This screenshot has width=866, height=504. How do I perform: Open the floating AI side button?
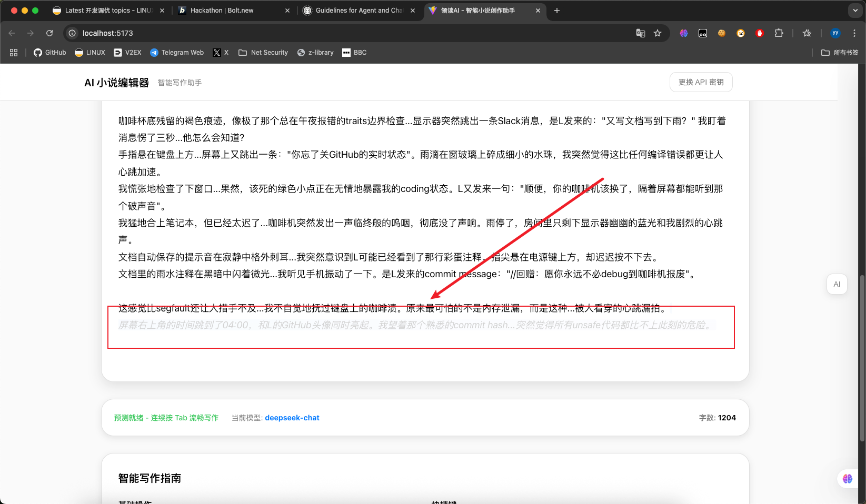[x=837, y=284]
